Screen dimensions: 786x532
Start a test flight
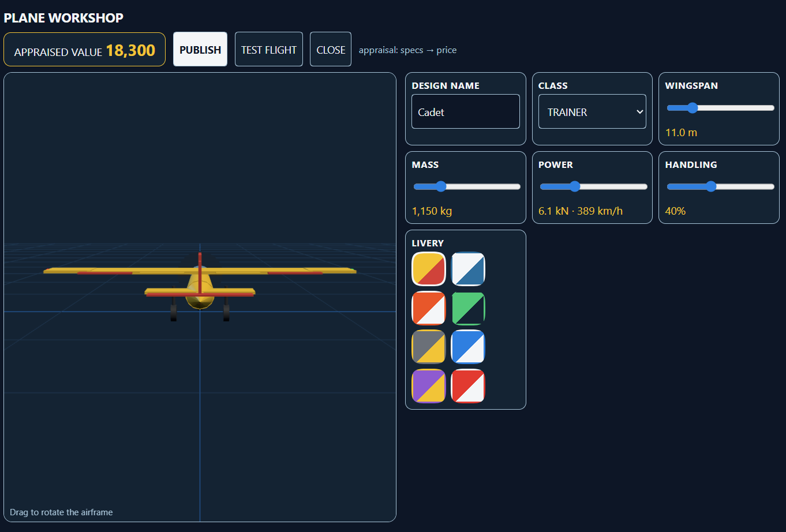click(269, 50)
